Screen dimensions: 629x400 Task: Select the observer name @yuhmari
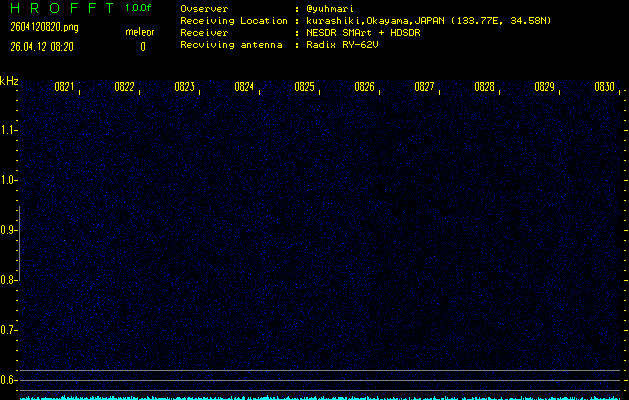tap(332, 9)
